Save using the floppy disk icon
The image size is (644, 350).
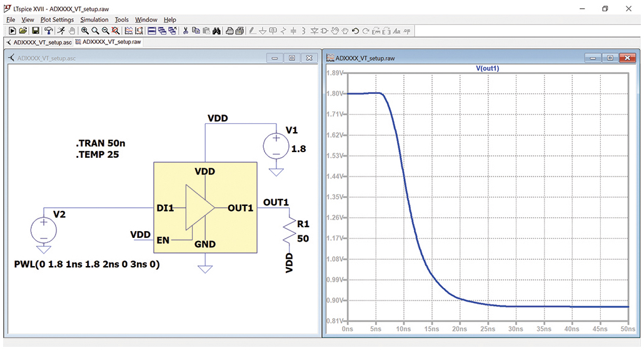(35, 31)
